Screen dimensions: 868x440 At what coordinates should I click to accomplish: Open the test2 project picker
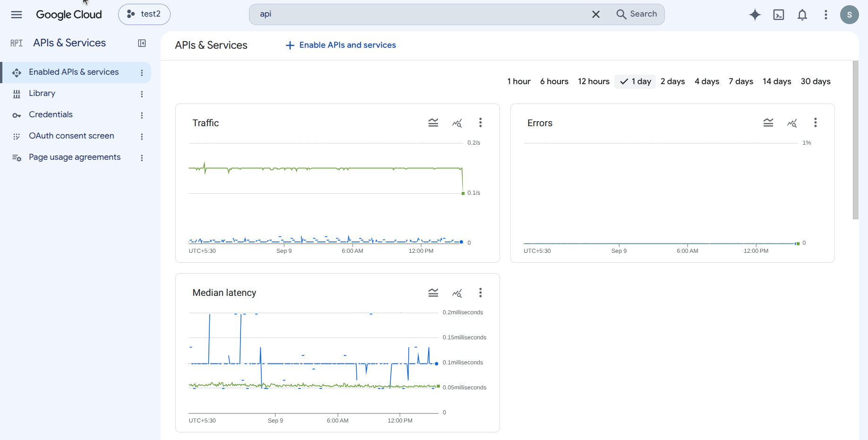click(144, 14)
